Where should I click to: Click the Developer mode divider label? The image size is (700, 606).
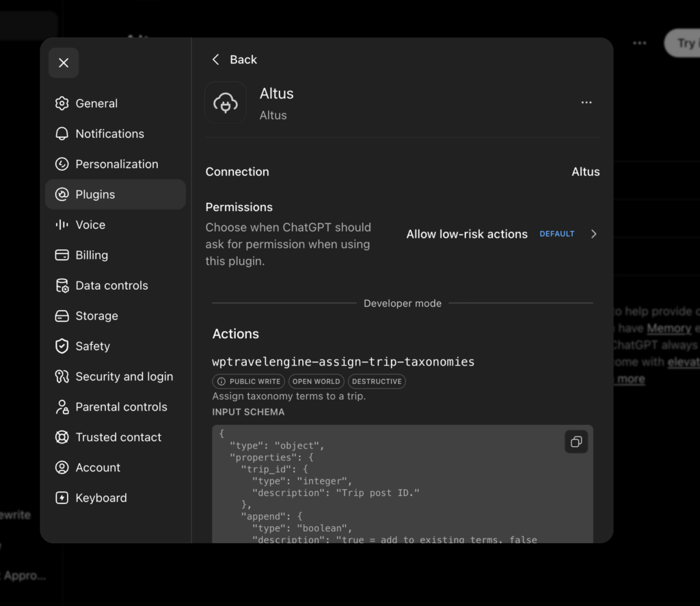tap(402, 303)
